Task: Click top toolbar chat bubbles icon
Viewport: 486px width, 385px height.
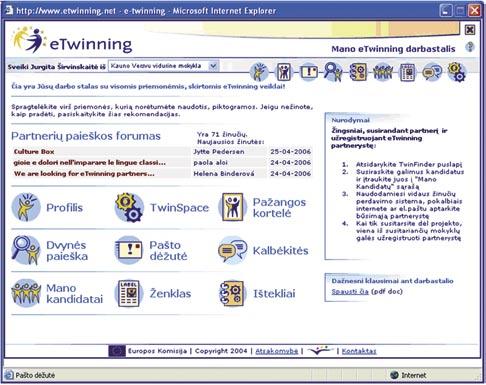Action: coord(432,72)
